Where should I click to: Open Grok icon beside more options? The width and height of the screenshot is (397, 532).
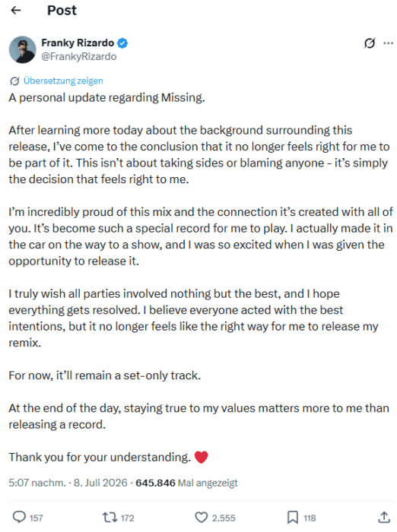tap(370, 43)
